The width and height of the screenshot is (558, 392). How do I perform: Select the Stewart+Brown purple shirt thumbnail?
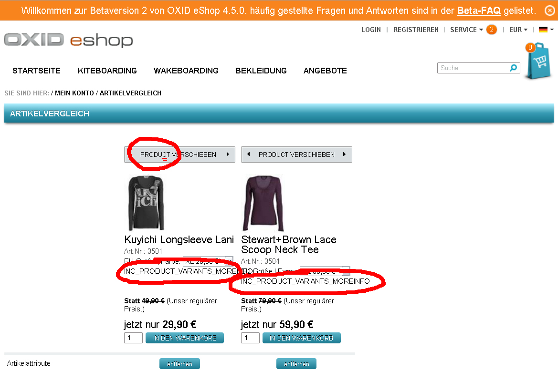coord(263,203)
